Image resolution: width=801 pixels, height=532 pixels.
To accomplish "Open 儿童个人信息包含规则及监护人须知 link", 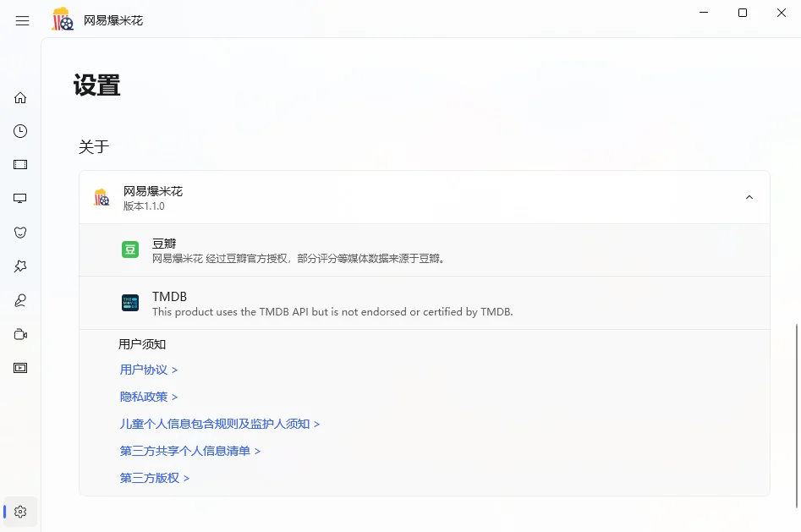I will [x=220, y=424].
